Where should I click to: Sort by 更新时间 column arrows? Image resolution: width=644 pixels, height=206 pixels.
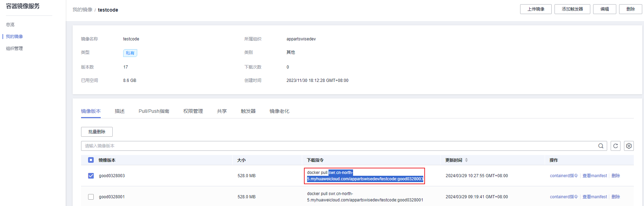click(x=466, y=160)
